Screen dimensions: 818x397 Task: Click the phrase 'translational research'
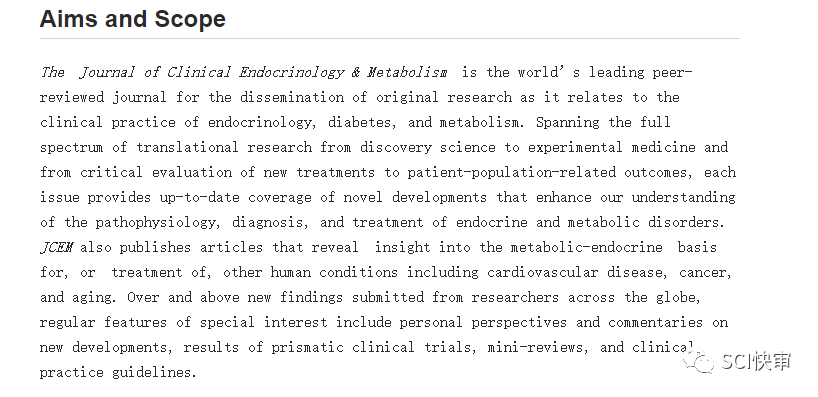pyautogui.click(x=224, y=148)
